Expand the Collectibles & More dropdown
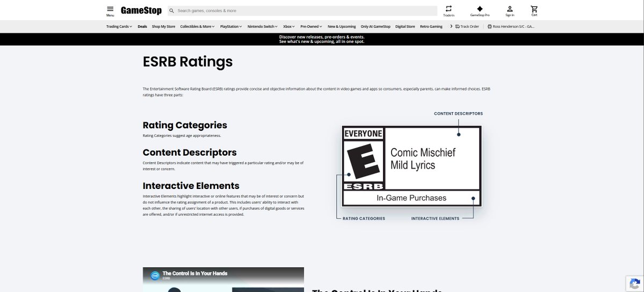644x292 pixels. (197, 26)
